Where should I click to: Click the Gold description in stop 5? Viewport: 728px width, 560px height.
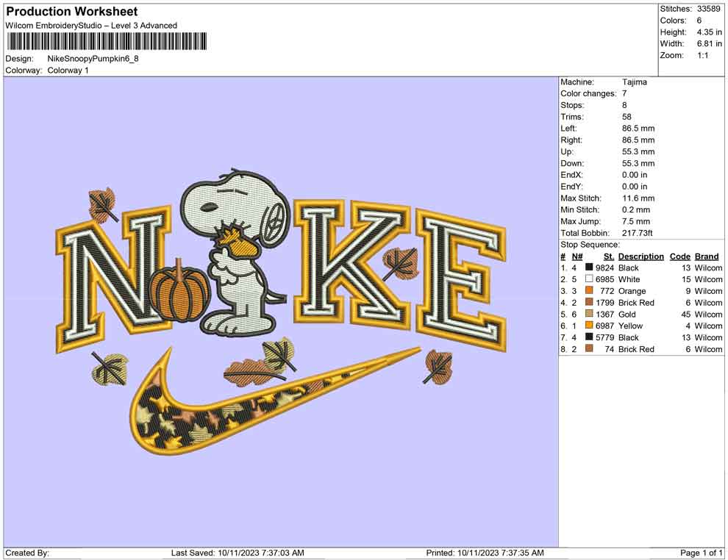[627, 314]
